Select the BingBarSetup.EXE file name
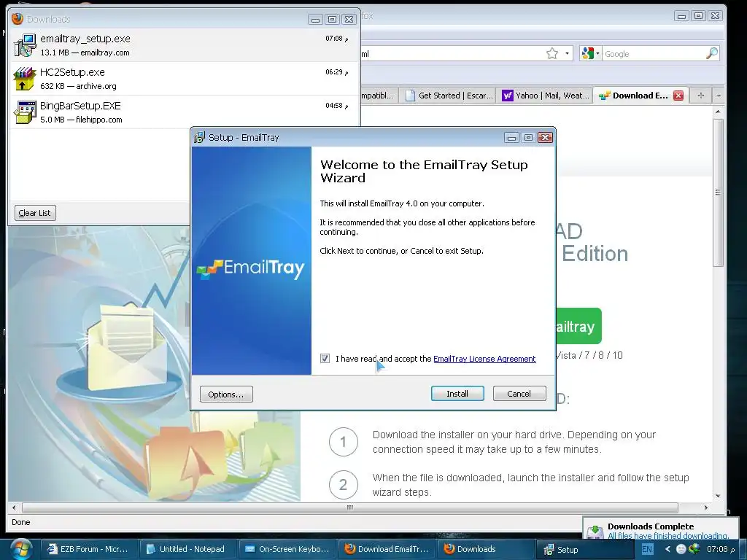This screenshot has width=747, height=560. coord(80,106)
